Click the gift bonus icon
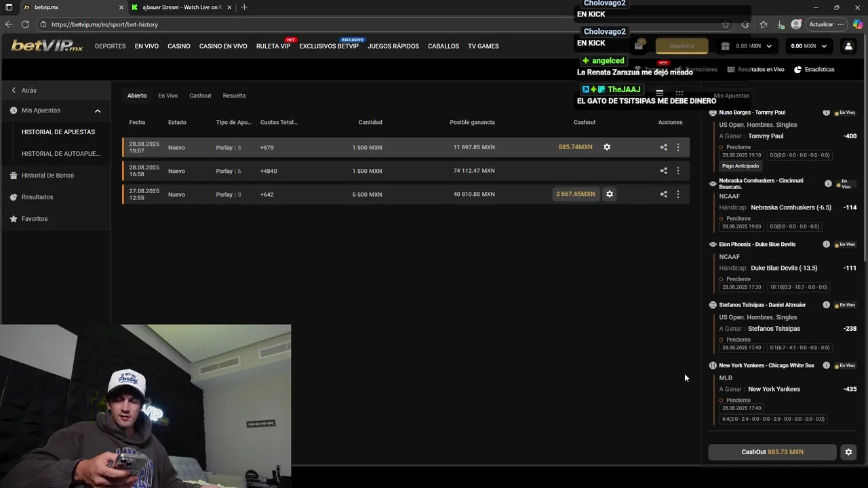The image size is (868, 488). click(725, 46)
